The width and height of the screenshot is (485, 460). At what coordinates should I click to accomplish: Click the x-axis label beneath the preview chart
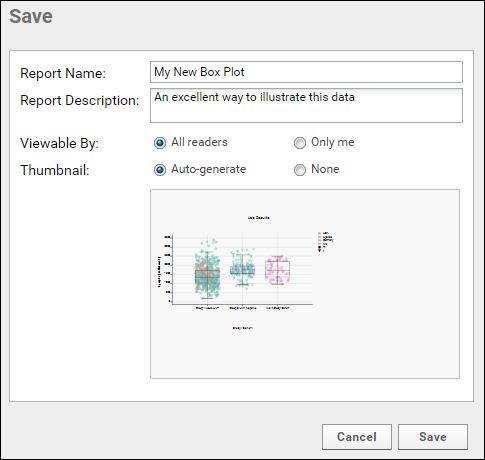point(242,328)
